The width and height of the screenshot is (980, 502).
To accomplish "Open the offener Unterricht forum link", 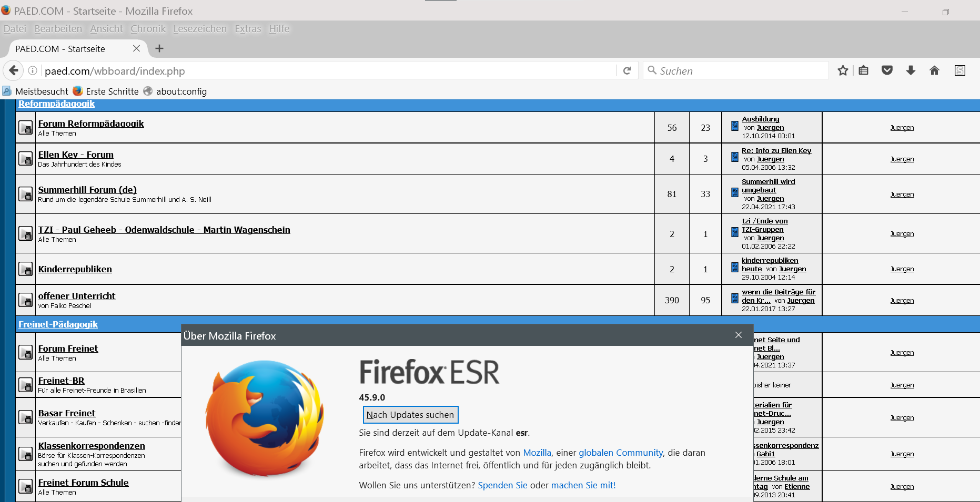I will click(77, 296).
